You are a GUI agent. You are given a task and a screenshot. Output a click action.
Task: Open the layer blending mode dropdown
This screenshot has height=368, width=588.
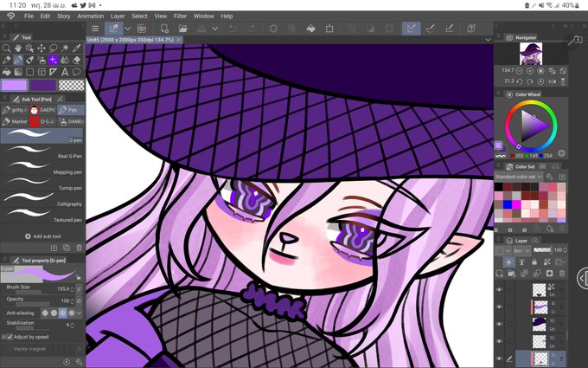point(522,250)
